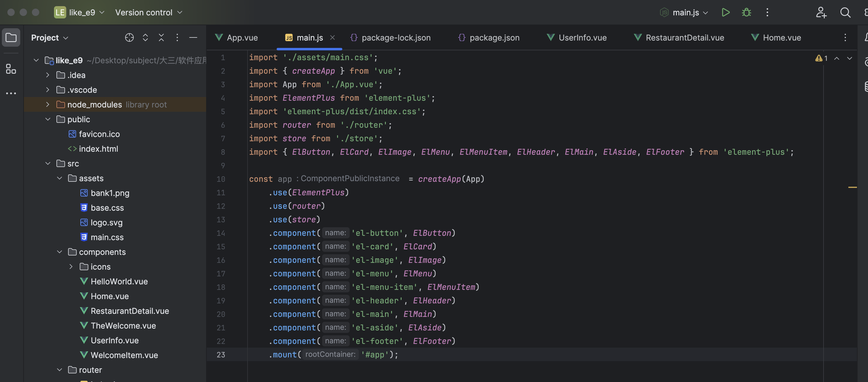Click the ComponentPublicInstance type hint

[x=350, y=178]
